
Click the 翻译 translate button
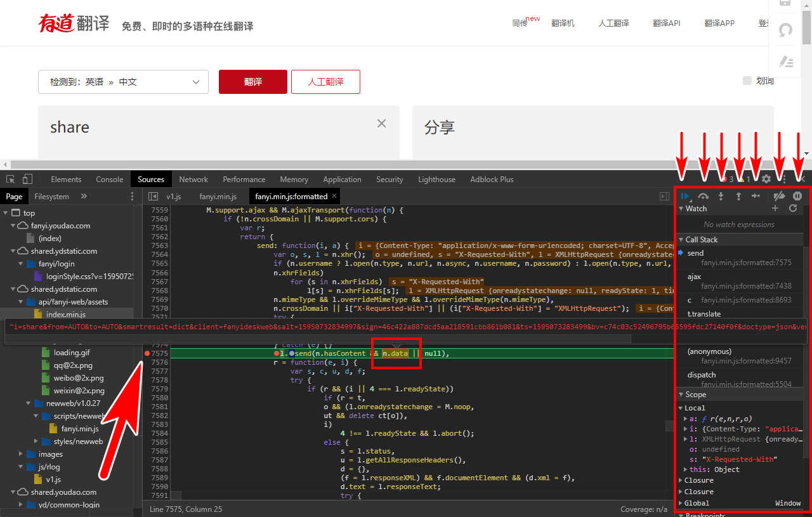(x=252, y=82)
